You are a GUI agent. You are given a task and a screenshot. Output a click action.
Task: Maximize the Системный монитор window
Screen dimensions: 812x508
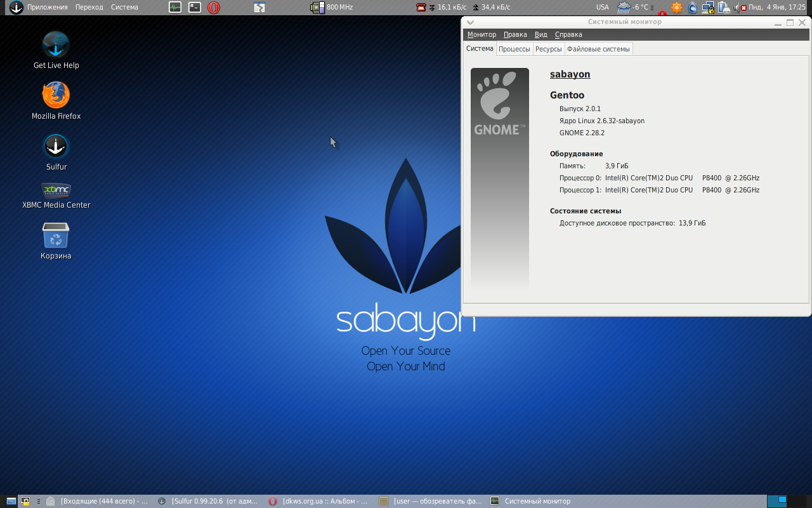pyautogui.click(x=790, y=22)
